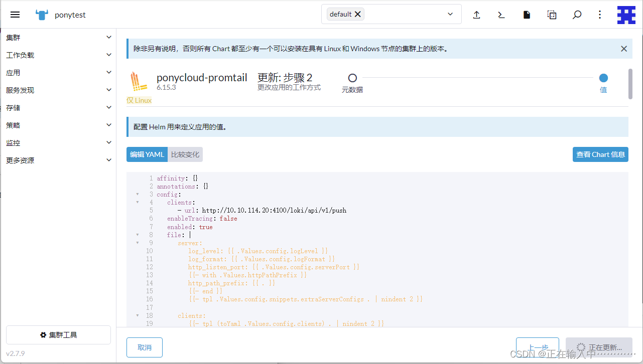This screenshot has height=364, width=643.
Task: Expand the 策略 sidebar section
Action: 109,125
